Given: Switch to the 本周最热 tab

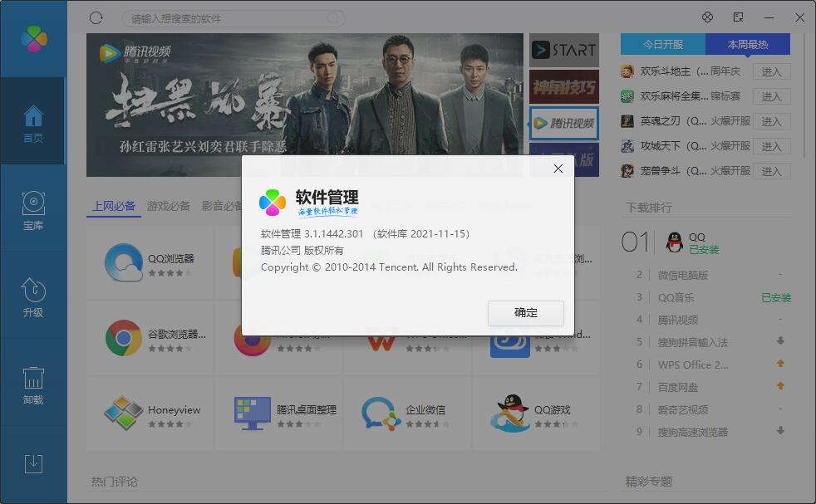Looking at the screenshot, I should click(x=748, y=44).
